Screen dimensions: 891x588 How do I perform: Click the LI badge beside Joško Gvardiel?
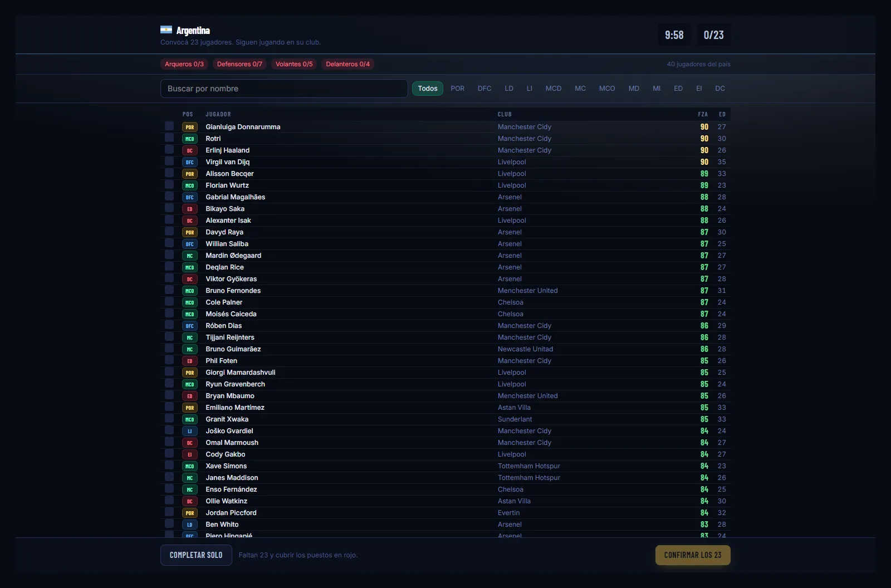[190, 431]
